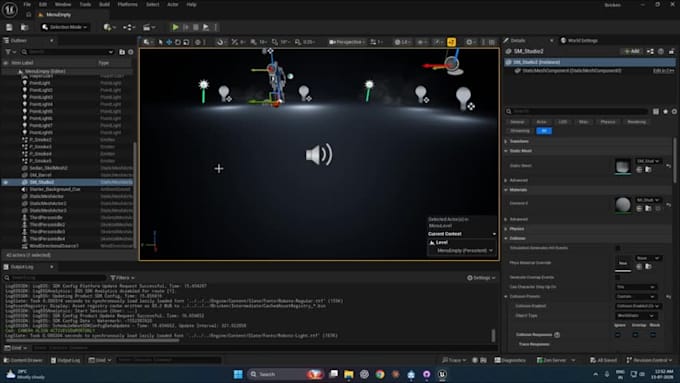680x383 pixels.
Task: Select the Translate move tool in viewport
Action: (x=169, y=42)
